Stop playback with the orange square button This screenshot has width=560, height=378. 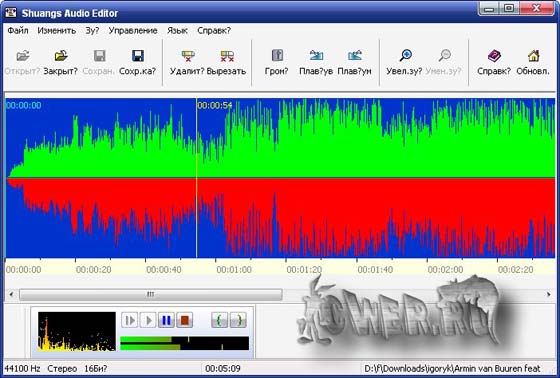184,320
